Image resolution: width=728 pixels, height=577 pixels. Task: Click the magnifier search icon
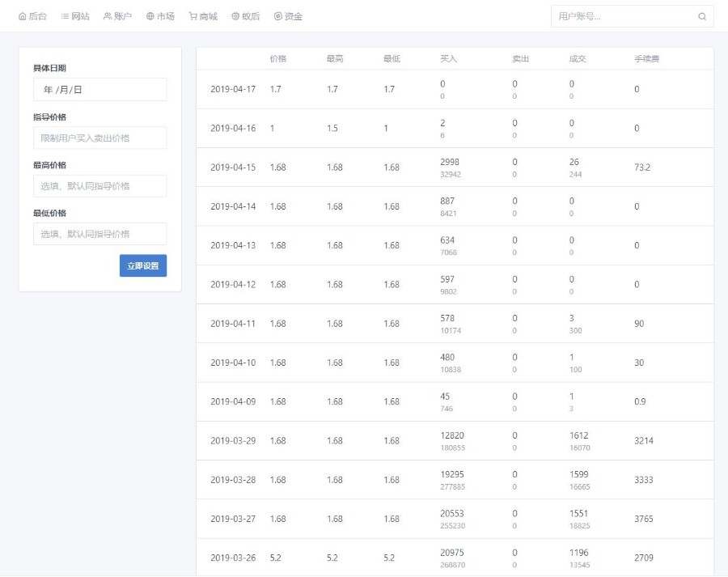pyautogui.click(x=702, y=16)
